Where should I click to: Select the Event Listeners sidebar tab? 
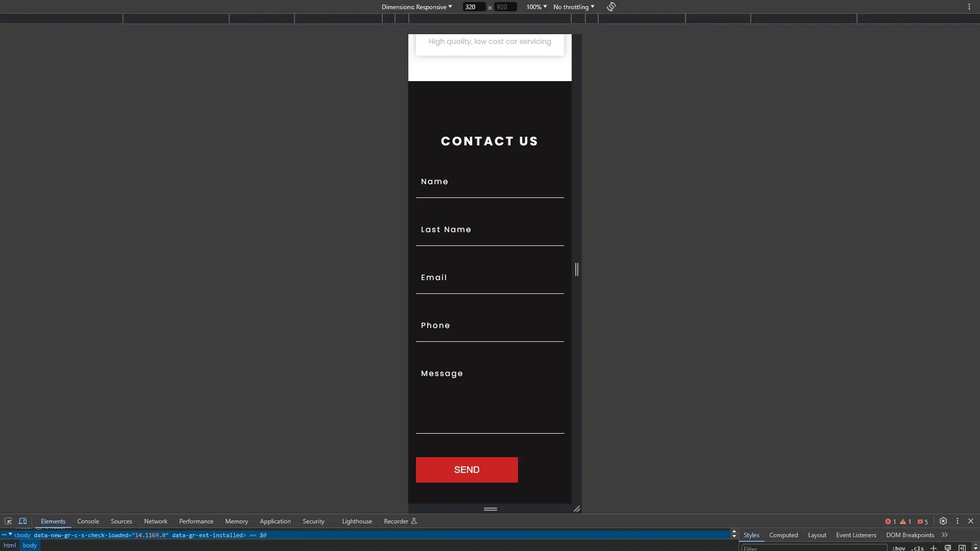pyautogui.click(x=856, y=535)
